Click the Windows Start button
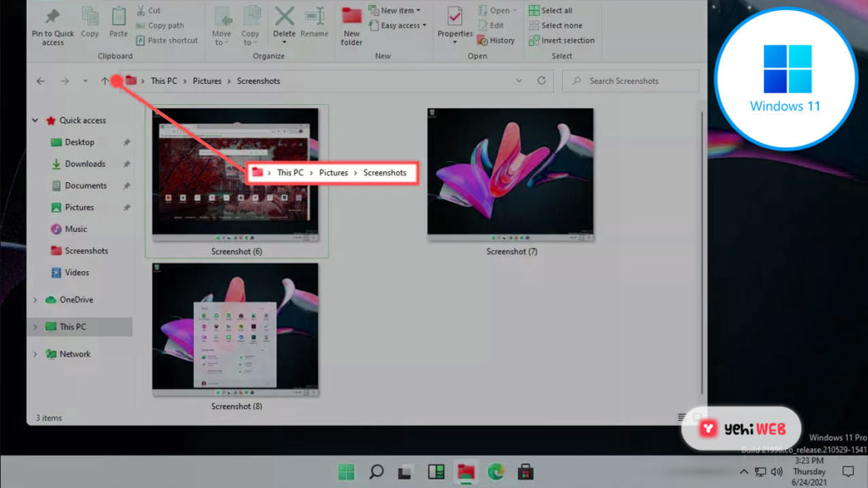Viewport: 868px width, 488px height. pos(347,472)
